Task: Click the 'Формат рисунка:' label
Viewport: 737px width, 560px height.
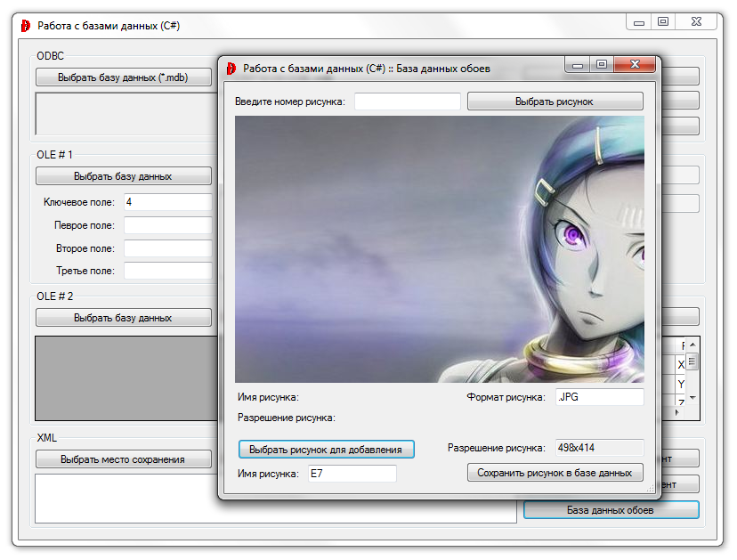Action: tap(506, 397)
